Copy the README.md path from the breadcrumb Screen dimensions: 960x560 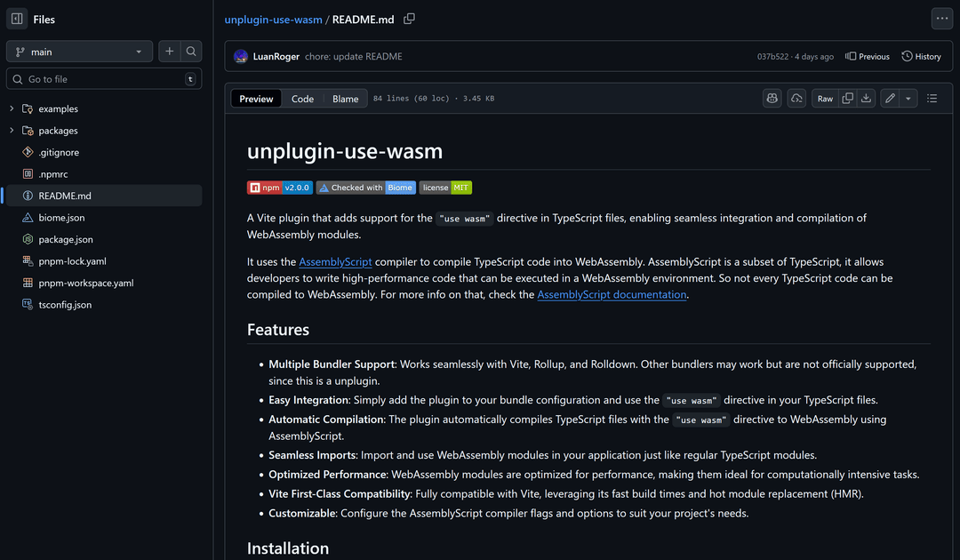409,18
